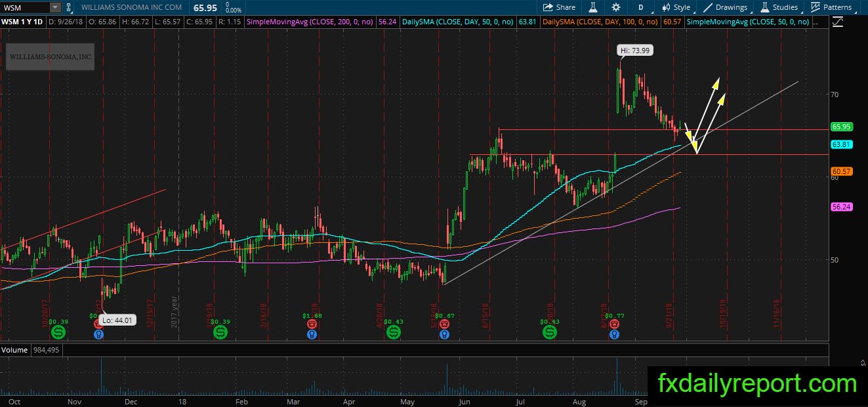This screenshot has height=407, width=868.
Task: Open the Studies menu
Action: 779,7
